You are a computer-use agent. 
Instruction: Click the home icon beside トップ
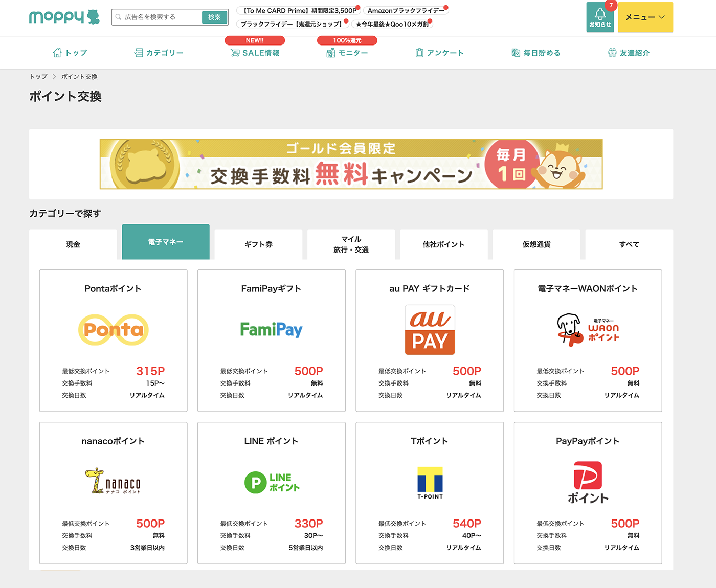[x=57, y=53]
